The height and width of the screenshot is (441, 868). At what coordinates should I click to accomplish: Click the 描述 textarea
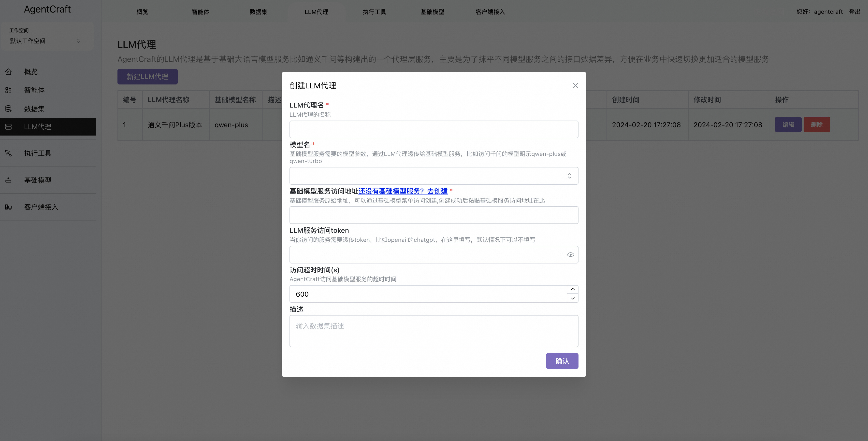[434, 331]
